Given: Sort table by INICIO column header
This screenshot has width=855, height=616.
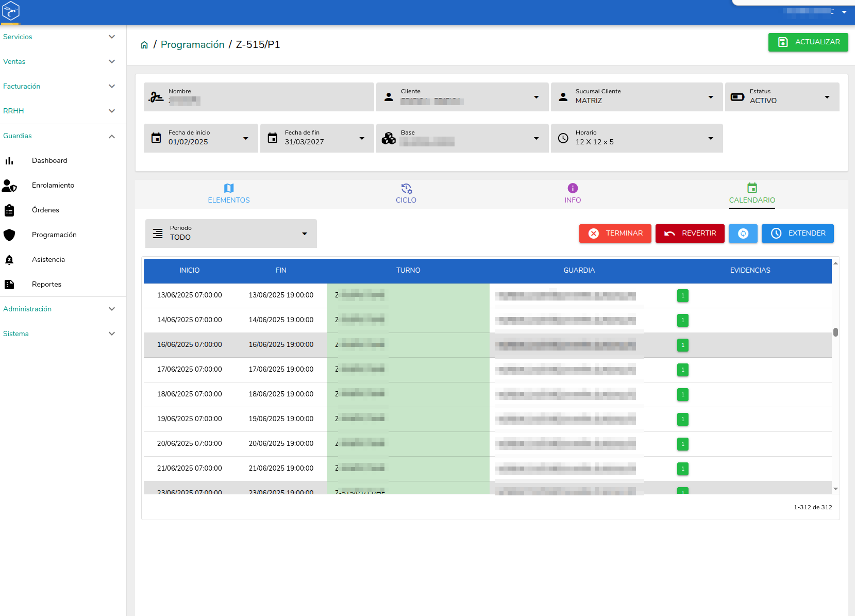Looking at the screenshot, I should pyautogui.click(x=190, y=271).
